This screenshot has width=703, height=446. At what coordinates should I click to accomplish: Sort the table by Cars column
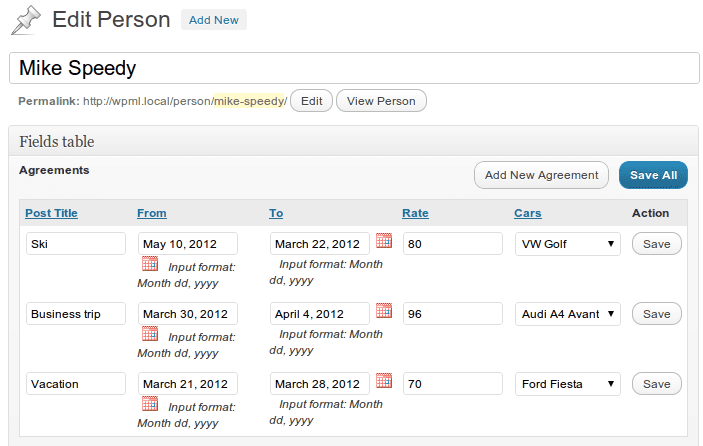click(x=528, y=213)
